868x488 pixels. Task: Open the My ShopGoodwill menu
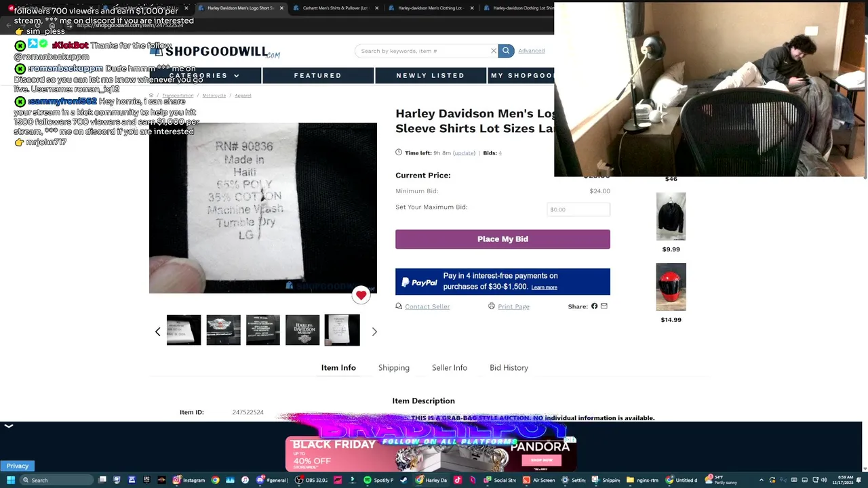click(521, 75)
